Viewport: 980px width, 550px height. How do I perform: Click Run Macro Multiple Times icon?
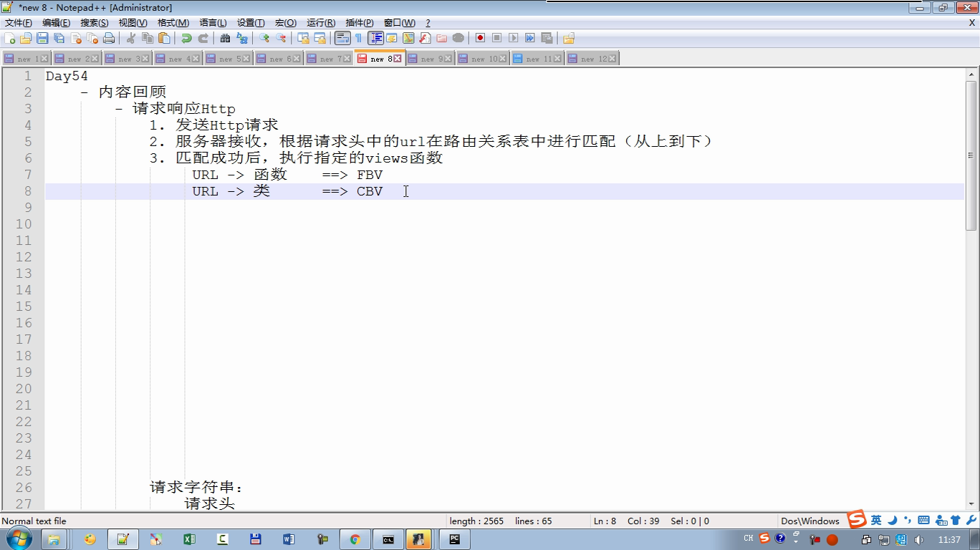529,38
